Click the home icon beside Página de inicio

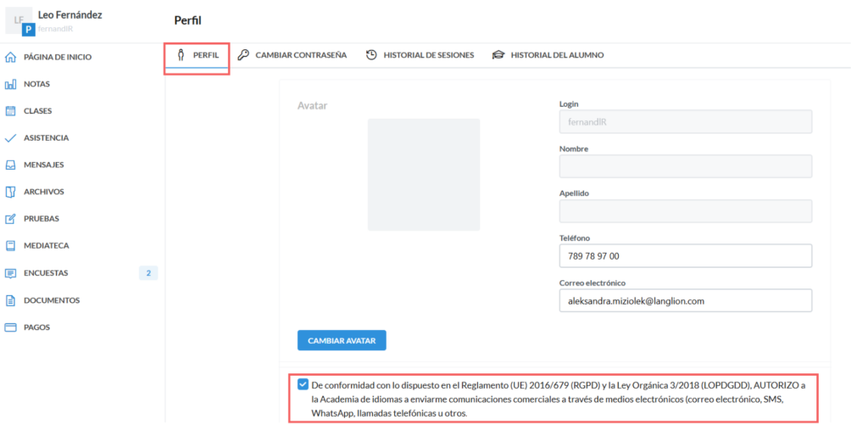click(x=11, y=58)
